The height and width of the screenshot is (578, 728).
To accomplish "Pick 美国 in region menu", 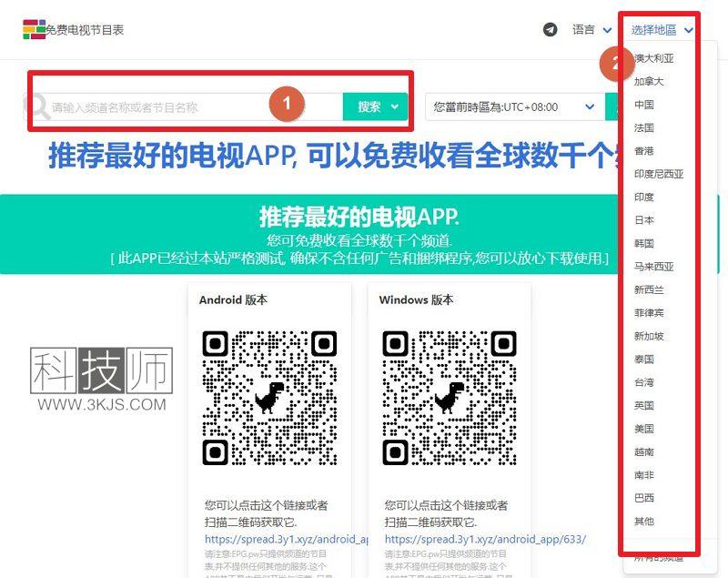I will click(644, 429).
